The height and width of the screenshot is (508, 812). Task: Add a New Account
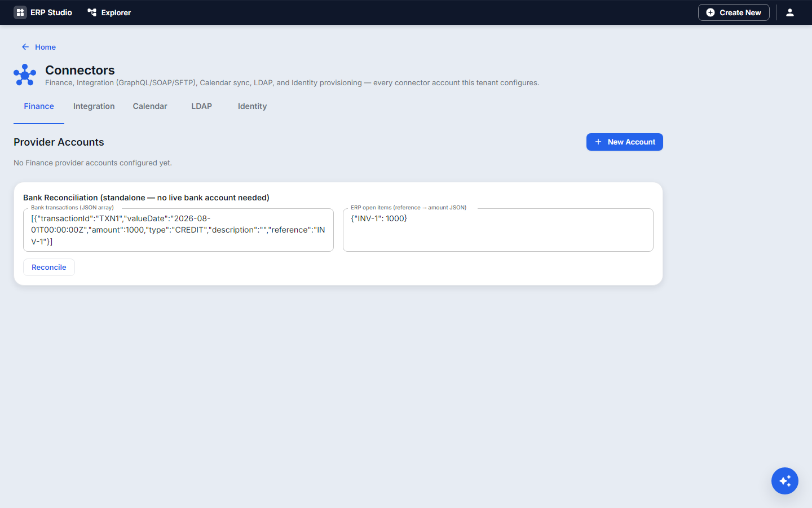625,142
